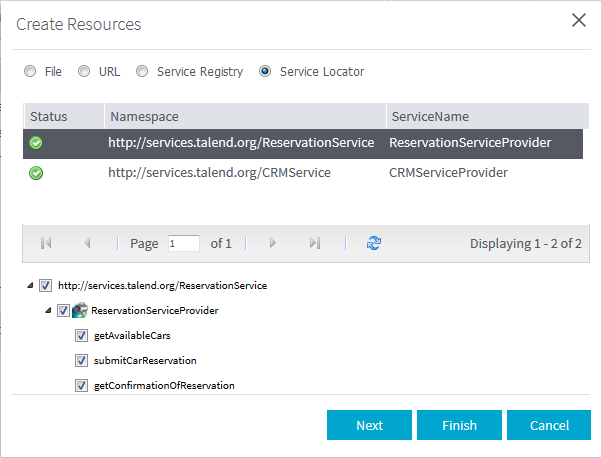601x458 pixels.
Task: Sort by the Namespace column header
Action: tap(244, 116)
